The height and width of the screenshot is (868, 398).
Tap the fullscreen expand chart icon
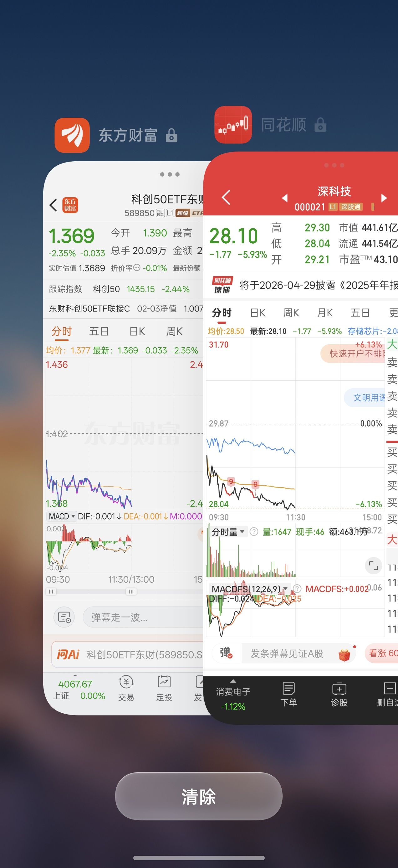373,566
